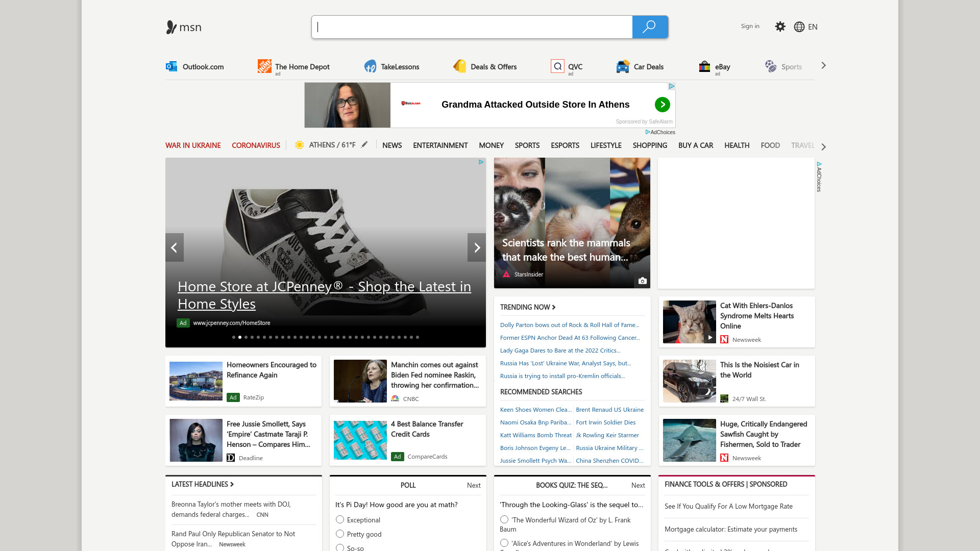The width and height of the screenshot is (980, 551).
Task: Select the last carousel slide dot
Action: click(x=418, y=337)
